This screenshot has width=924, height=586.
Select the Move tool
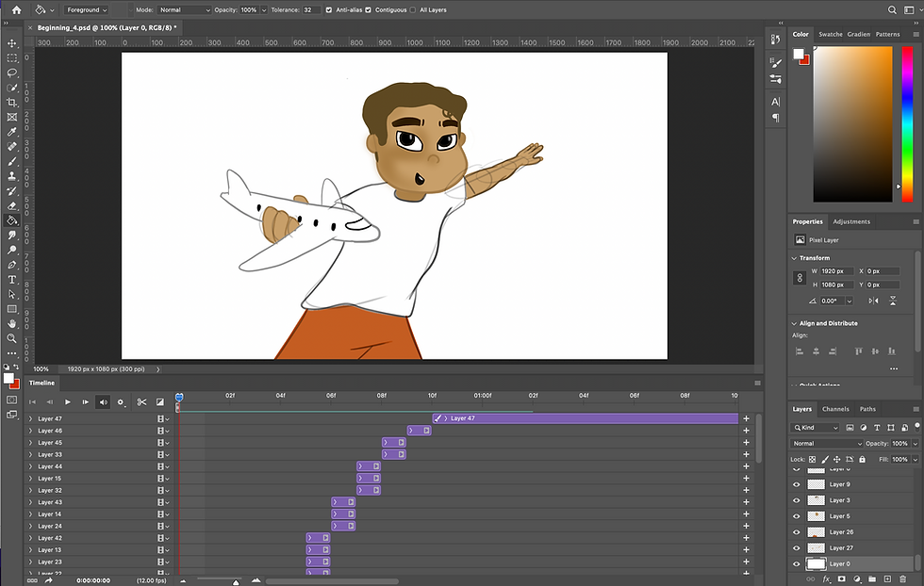click(11, 43)
